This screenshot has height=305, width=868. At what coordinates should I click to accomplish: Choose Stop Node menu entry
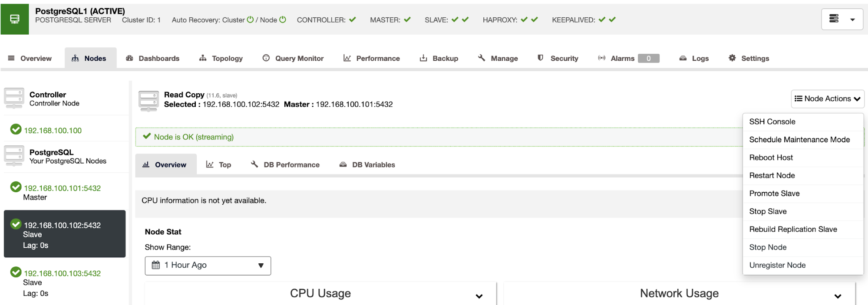[803, 247]
